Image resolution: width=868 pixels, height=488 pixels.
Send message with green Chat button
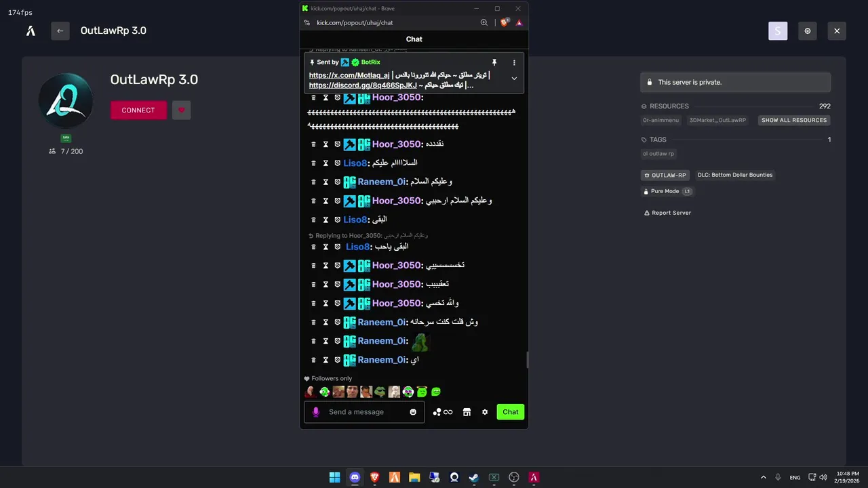[511, 412]
